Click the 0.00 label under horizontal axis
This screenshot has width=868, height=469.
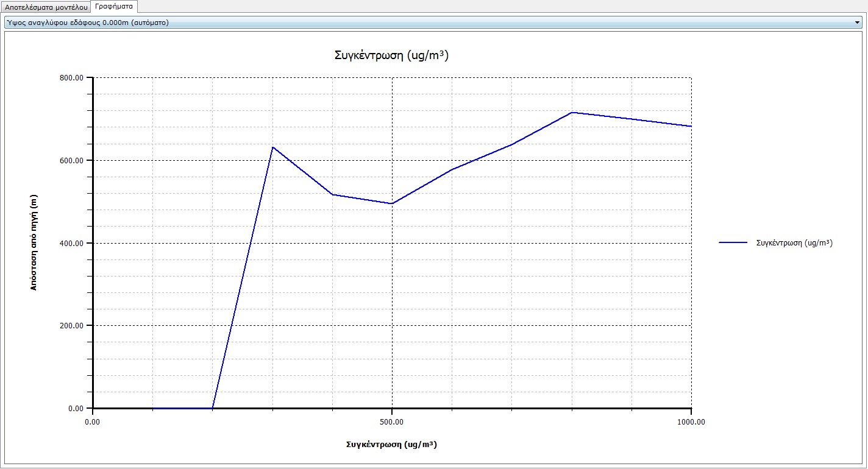(92, 421)
